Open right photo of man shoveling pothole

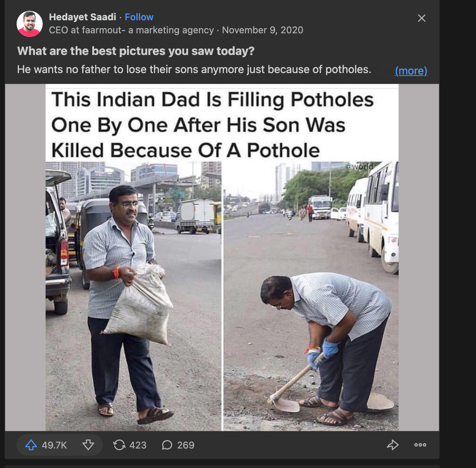(310, 296)
